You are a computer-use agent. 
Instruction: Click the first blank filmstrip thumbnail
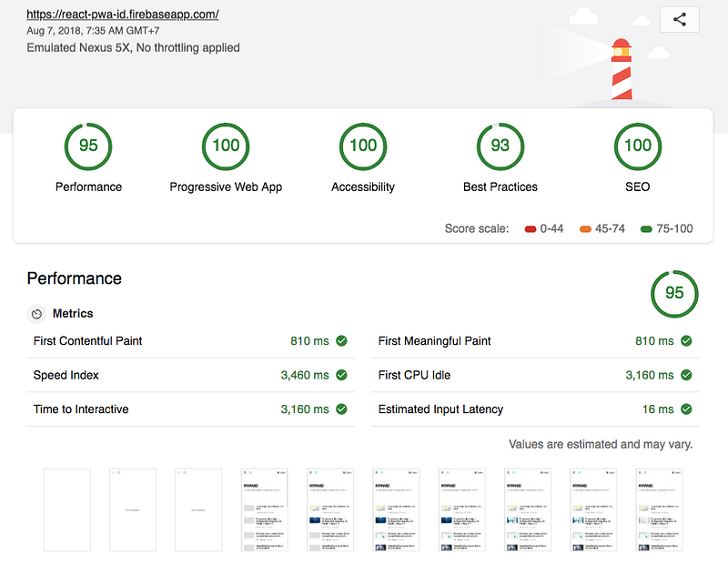point(67,510)
